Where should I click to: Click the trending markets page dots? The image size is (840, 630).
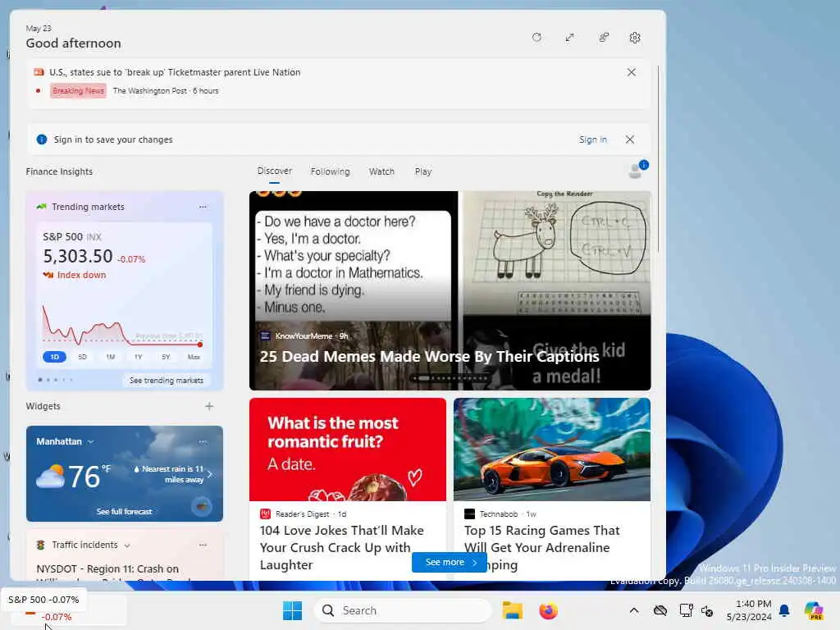click(x=55, y=380)
